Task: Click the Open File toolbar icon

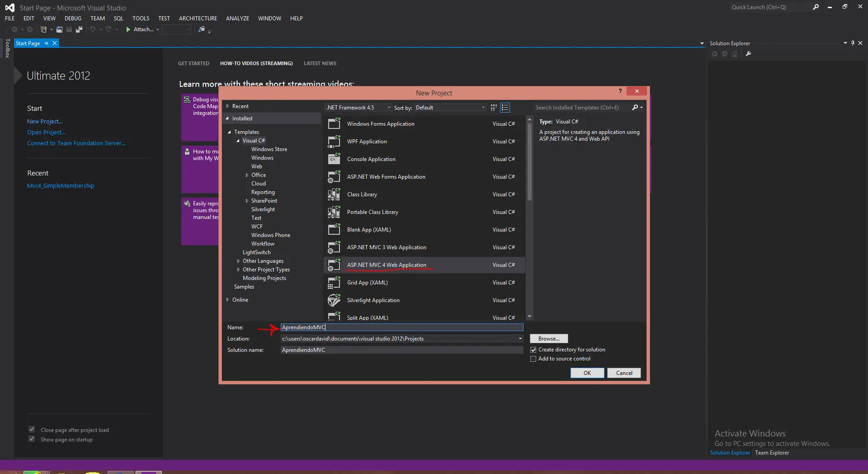Action: click(59, 29)
